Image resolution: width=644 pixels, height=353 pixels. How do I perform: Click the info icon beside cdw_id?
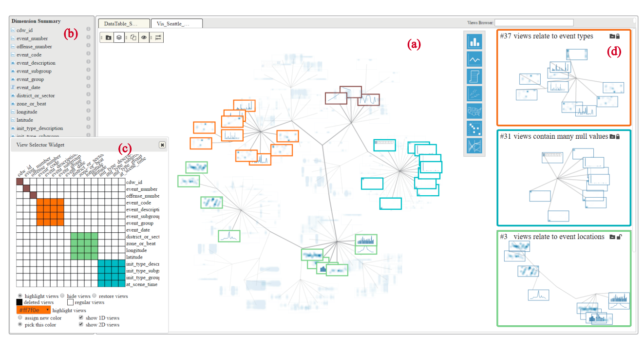pos(89,30)
